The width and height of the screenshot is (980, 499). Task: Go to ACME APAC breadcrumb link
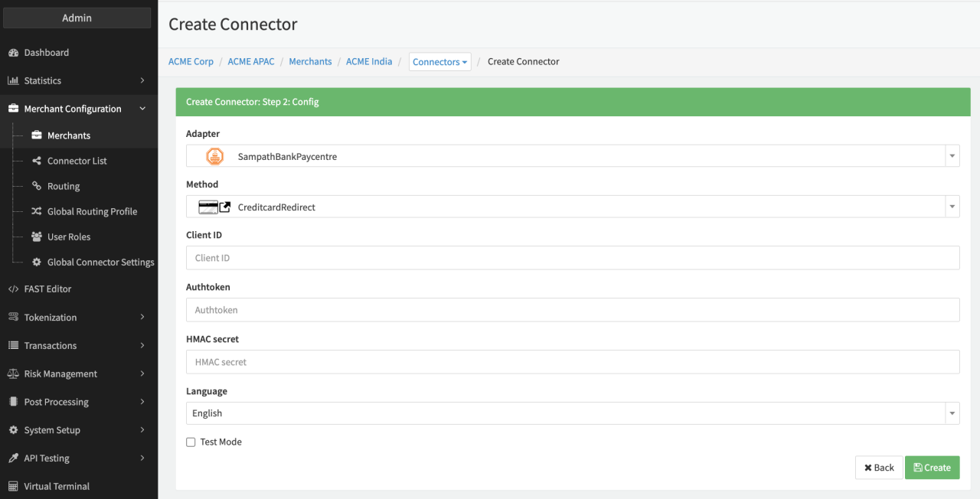pos(251,61)
